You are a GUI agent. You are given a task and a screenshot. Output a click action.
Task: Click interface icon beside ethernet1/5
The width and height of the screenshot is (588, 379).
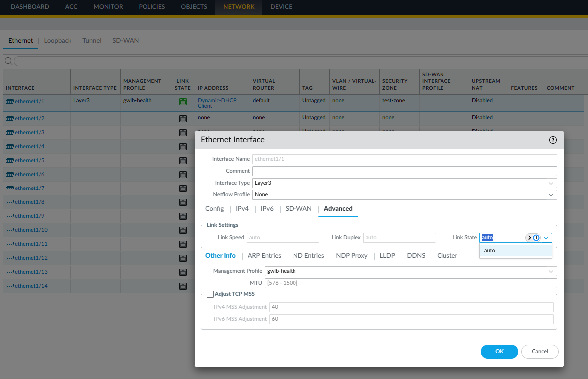click(10, 161)
